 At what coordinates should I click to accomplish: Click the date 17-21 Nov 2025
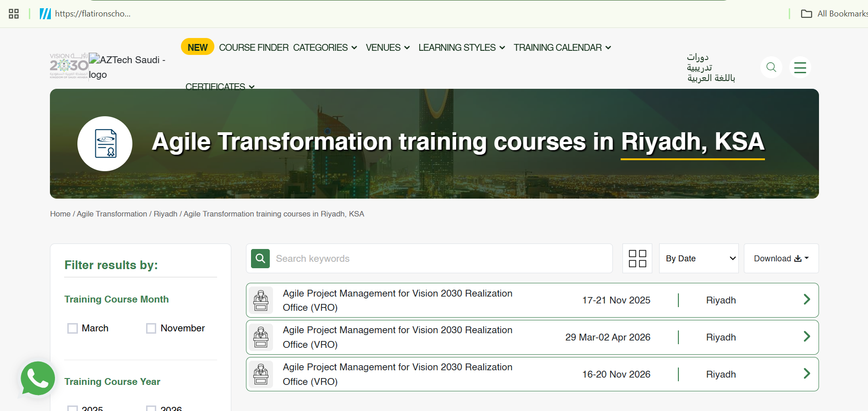pyautogui.click(x=616, y=300)
